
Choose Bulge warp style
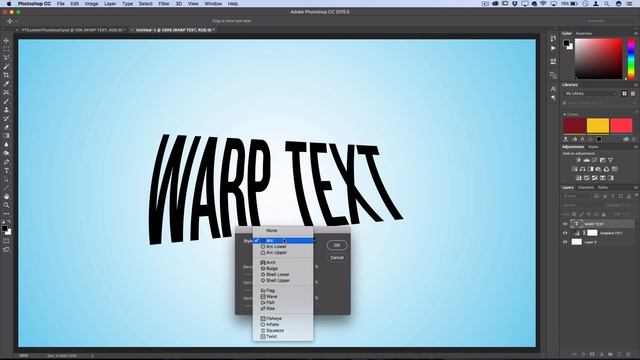click(x=283, y=269)
